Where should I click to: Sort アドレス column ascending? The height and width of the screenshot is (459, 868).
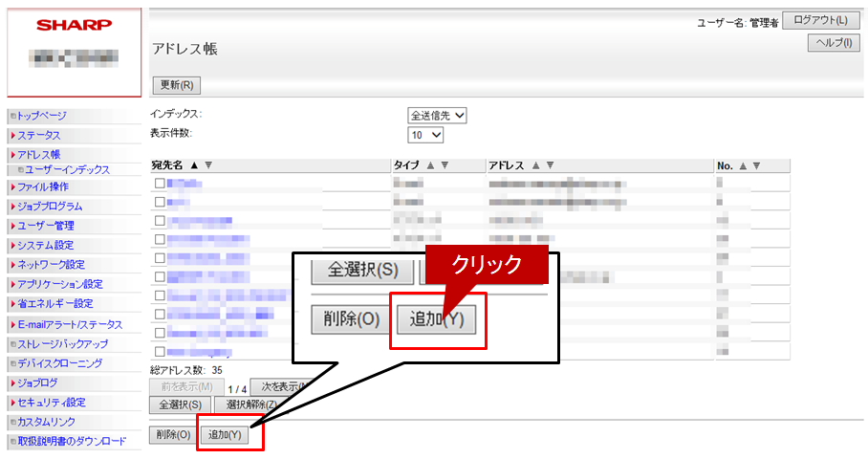[535, 164]
